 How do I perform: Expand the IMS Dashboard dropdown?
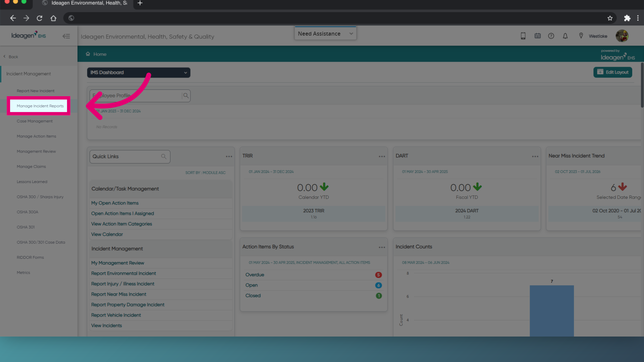click(139, 72)
